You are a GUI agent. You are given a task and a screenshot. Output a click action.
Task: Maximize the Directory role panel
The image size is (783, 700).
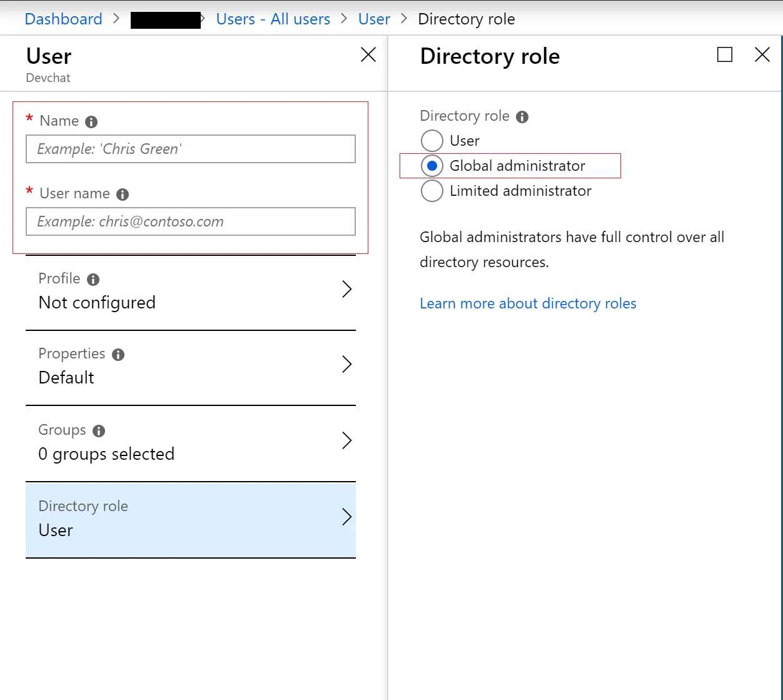click(x=725, y=55)
